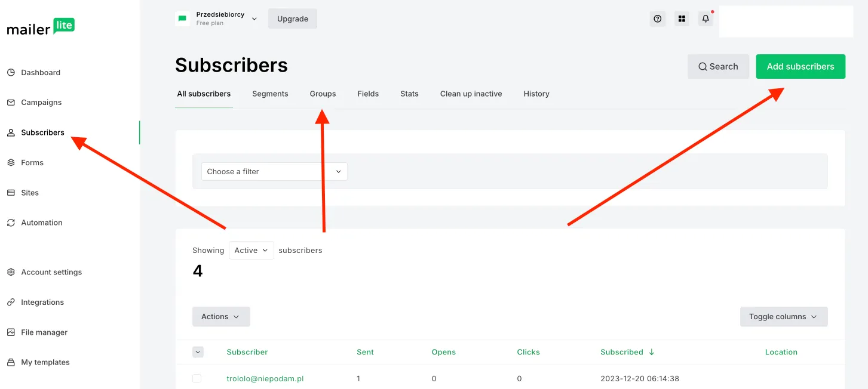Screen dimensions: 868x389
Task: Open the apps grid icon
Action: click(682, 19)
